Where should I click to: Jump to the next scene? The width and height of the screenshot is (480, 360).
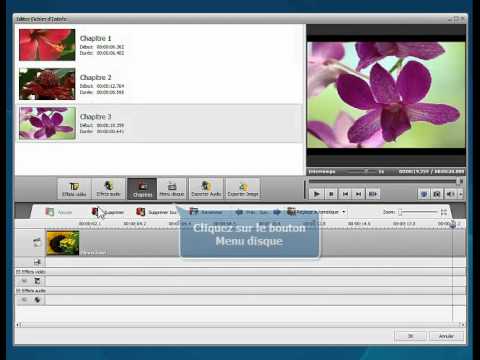[x=373, y=194]
